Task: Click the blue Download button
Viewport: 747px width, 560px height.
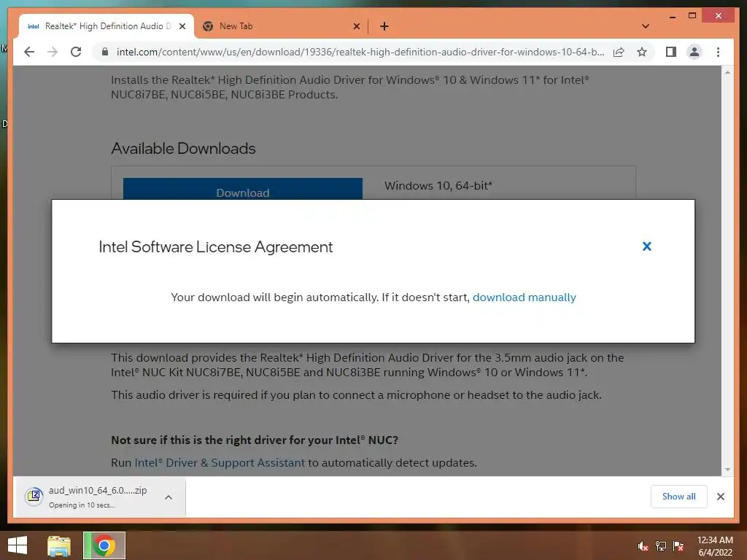Action: pyautogui.click(x=242, y=189)
